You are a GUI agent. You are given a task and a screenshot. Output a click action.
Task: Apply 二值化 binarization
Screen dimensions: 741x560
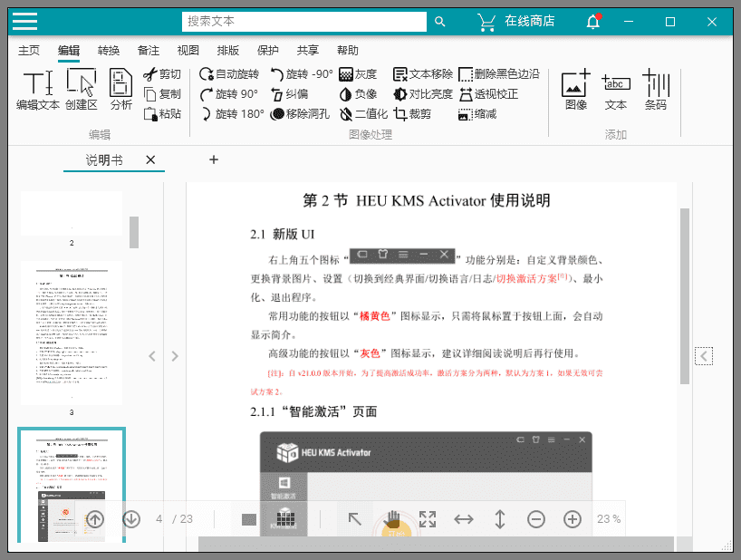(x=363, y=114)
